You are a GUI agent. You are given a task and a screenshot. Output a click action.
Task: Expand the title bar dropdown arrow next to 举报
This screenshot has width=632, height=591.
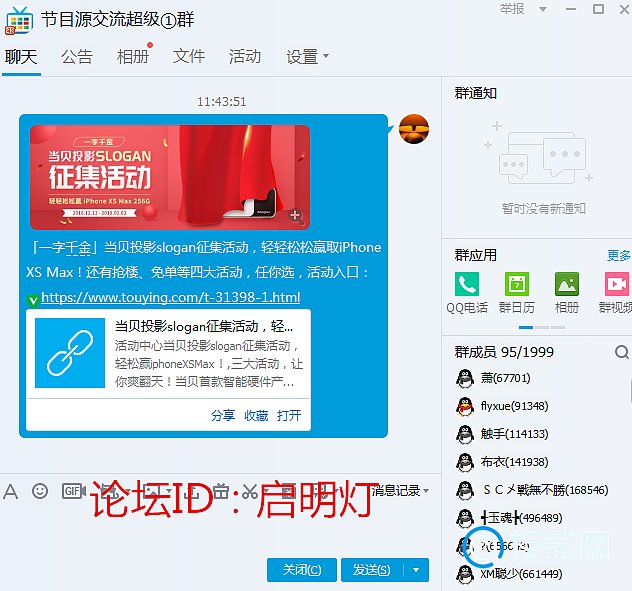pos(543,9)
